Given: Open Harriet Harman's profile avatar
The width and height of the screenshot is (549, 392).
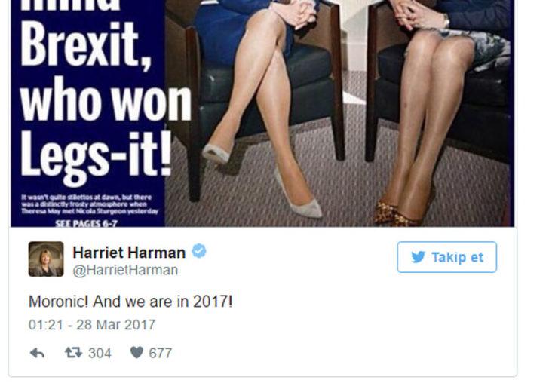Looking at the screenshot, I should coord(46,259).
